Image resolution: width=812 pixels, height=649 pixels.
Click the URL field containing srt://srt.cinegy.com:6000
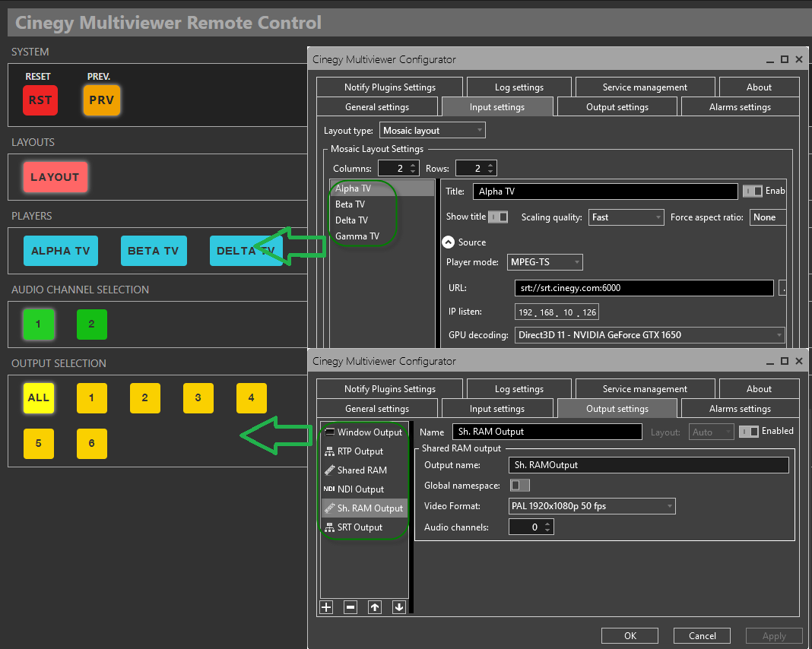(642, 288)
